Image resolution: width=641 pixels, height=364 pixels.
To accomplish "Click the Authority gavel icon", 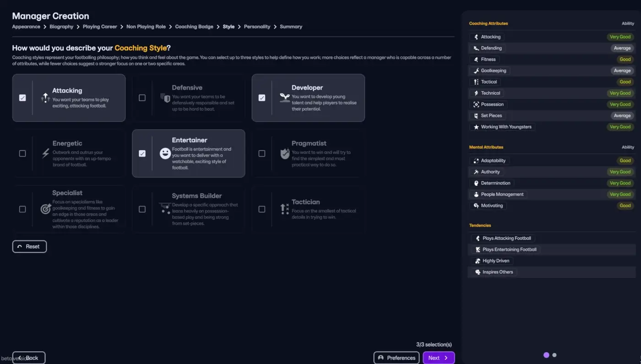I will point(476,172).
